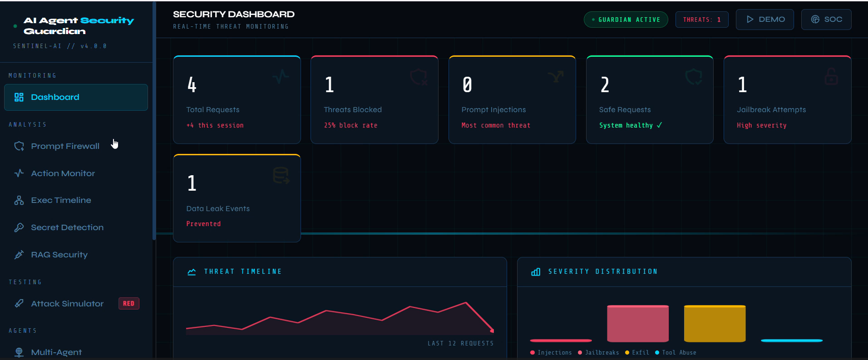
Task: Click the Severity Distribution bar chart icon
Action: pos(536,272)
